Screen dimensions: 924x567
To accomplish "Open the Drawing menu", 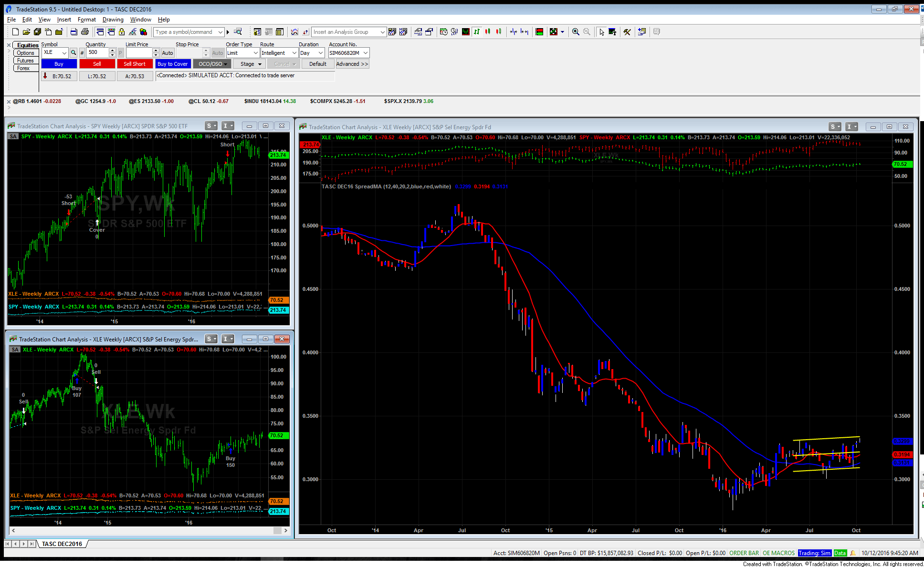I will pos(113,20).
